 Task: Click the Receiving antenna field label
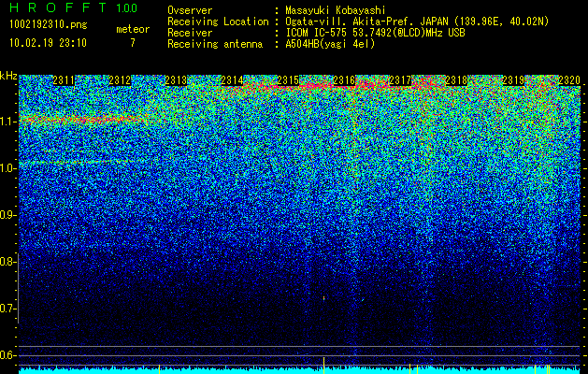(215, 44)
